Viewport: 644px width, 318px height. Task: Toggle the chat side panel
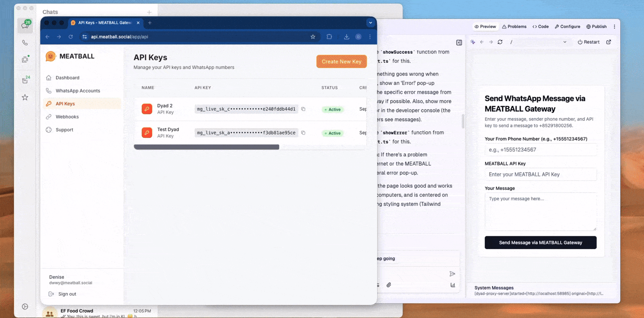click(459, 43)
